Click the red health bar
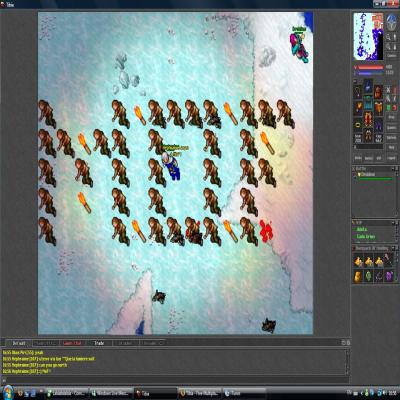 point(370,67)
